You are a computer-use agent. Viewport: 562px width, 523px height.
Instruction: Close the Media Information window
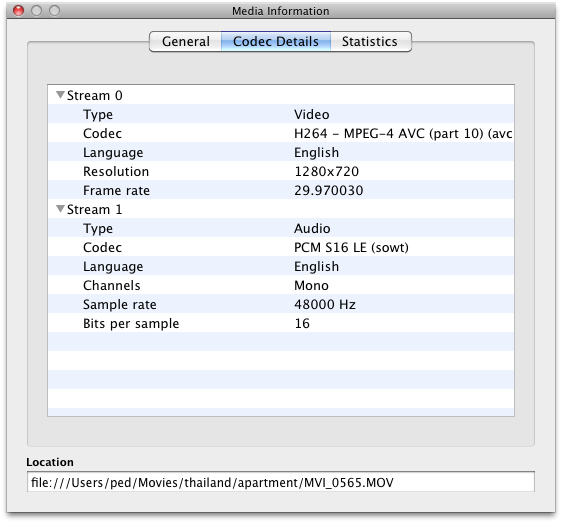(x=18, y=11)
